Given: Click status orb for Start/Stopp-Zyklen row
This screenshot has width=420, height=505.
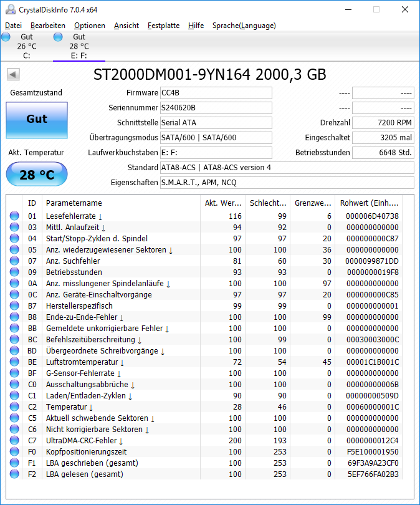Looking at the screenshot, I should point(14,238).
